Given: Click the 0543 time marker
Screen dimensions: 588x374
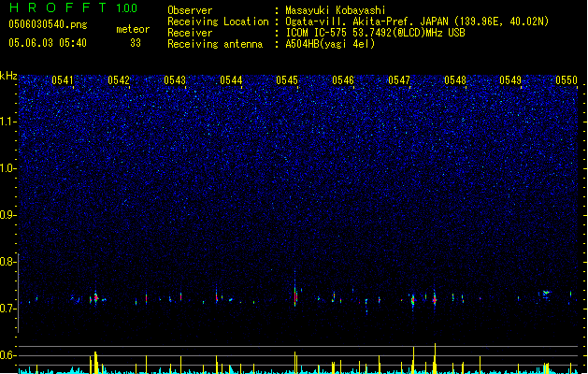Looking at the screenshot, I should 175,80.
